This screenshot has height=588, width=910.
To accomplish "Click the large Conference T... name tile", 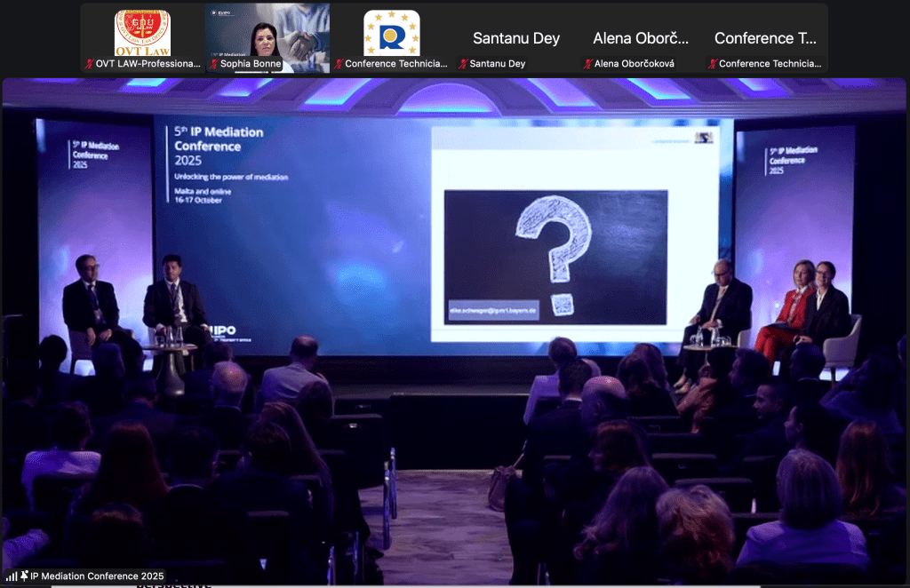I will (765, 38).
